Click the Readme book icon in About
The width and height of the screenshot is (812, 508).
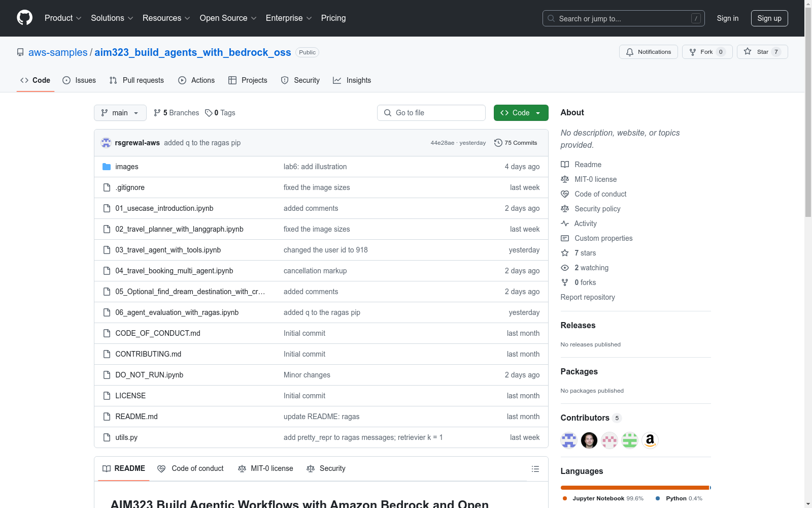tap(565, 165)
